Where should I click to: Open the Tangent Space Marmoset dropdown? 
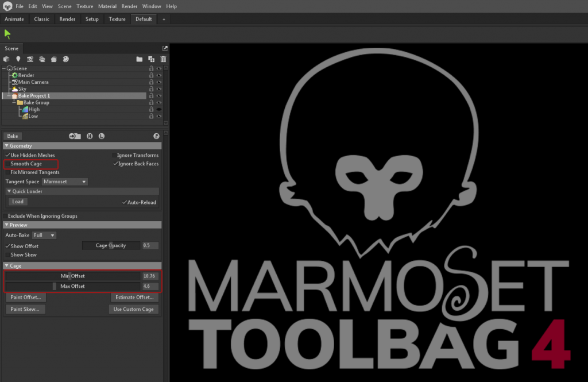click(65, 182)
